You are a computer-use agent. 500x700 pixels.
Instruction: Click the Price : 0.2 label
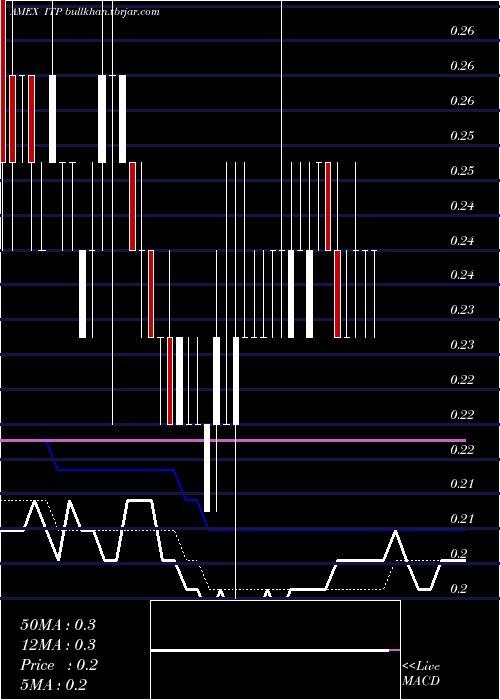tap(59, 665)
